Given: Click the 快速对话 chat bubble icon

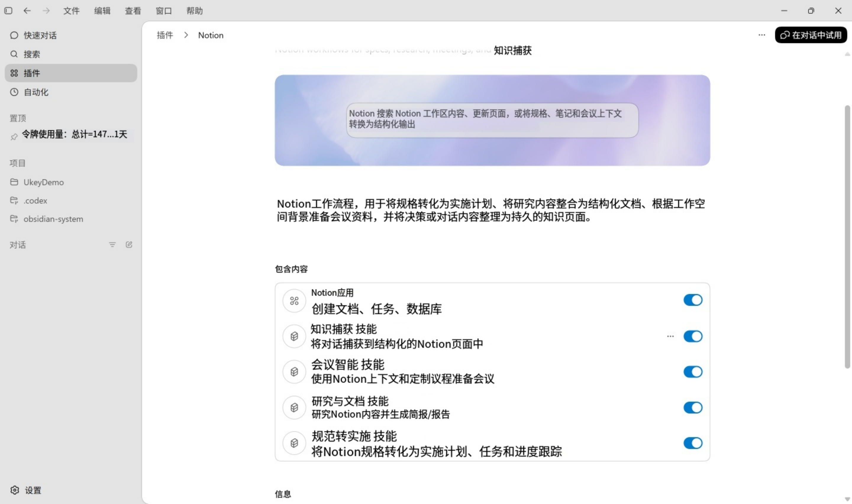Looking at the screenshot, I should (14, 35).
